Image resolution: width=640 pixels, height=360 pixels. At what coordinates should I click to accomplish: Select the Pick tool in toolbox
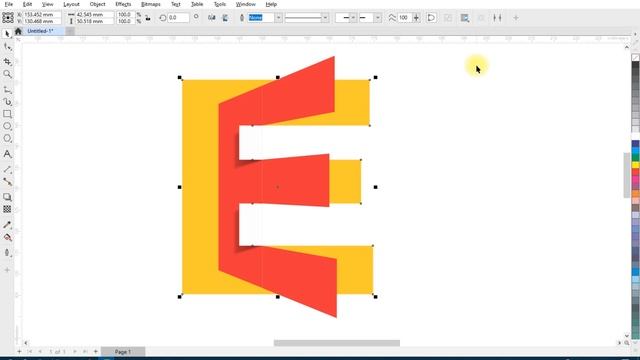pyautogui.click(x=7, y=34)
